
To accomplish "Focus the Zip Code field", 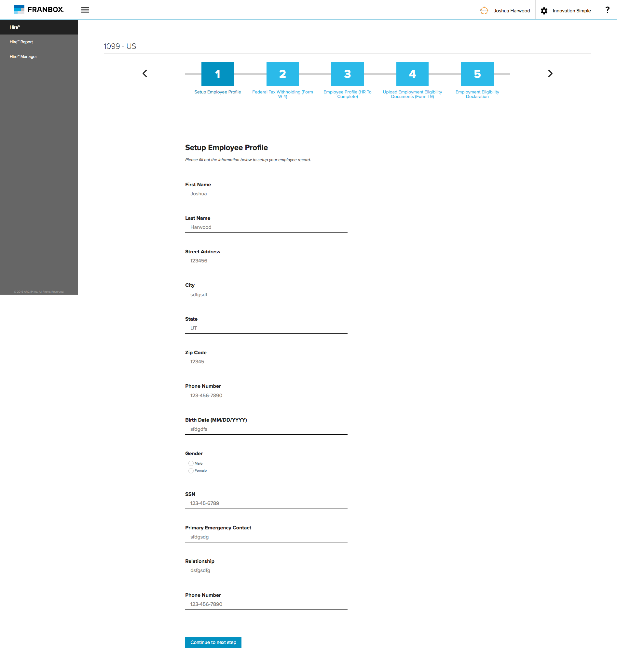I will click(266, 362).
